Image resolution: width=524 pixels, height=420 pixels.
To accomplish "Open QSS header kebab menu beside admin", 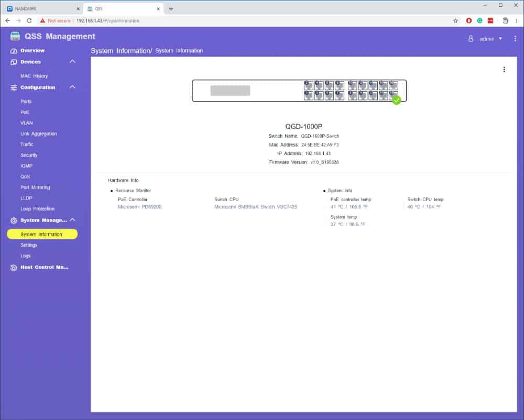I will pyautogui.click(x=515, y=39).
